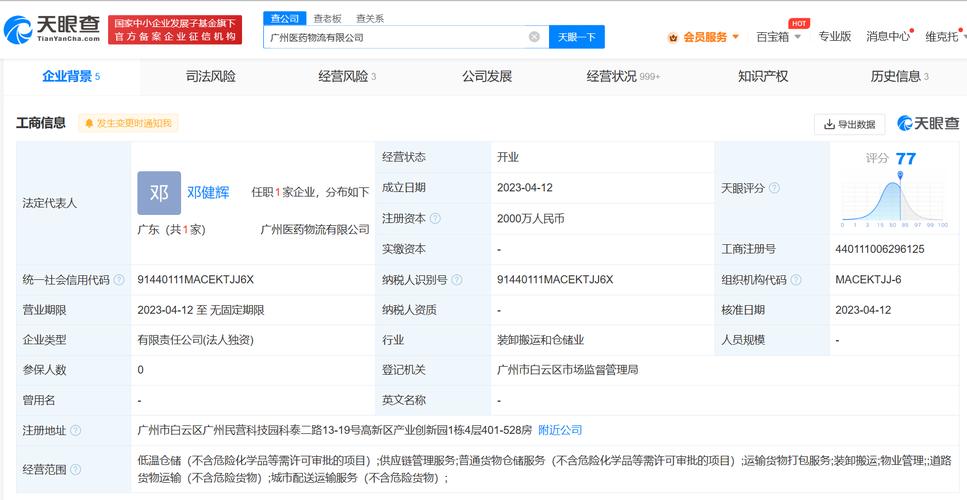Click help icon next to 统一社会信用代码

119,280
